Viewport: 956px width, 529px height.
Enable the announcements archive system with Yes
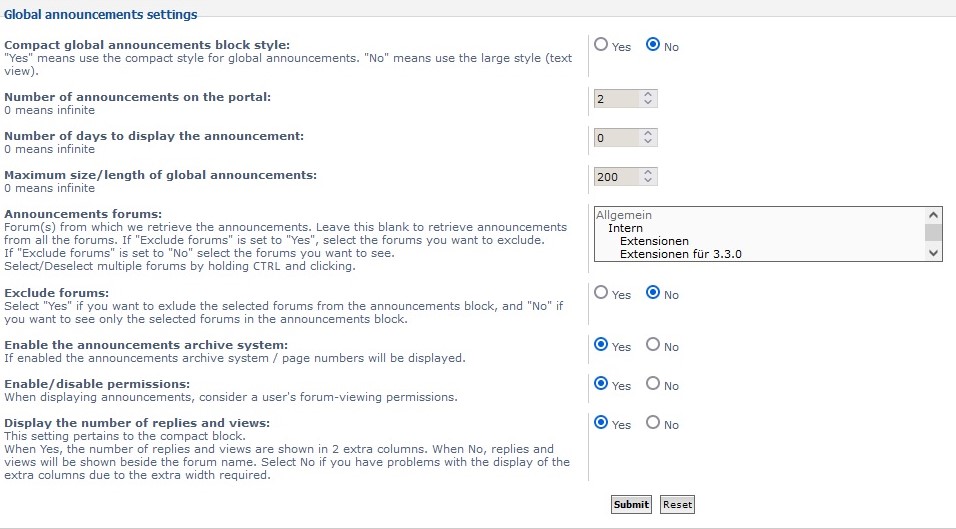601,345
